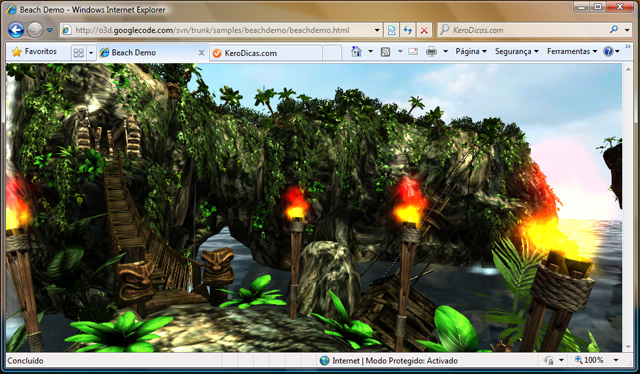Viewport: 640px width, 374px height.
Task: Click the Home page icon
Action: click(356, 51)
